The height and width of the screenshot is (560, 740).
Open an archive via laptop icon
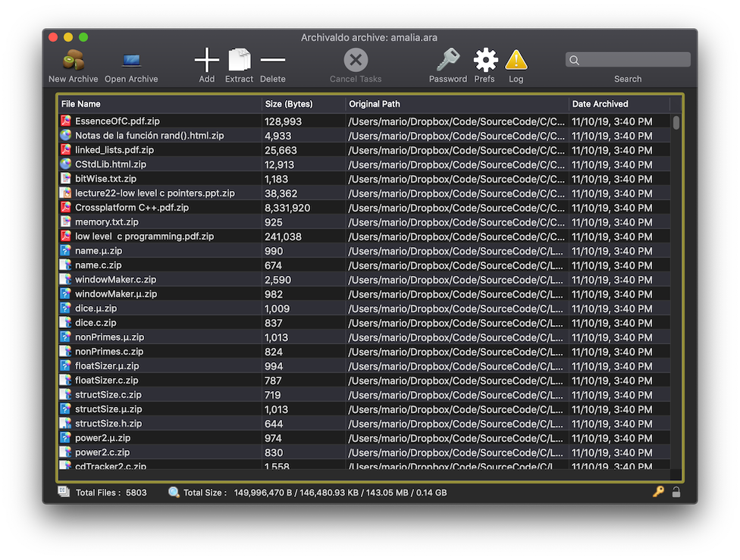pyautogui.click(x=131, y=61)
